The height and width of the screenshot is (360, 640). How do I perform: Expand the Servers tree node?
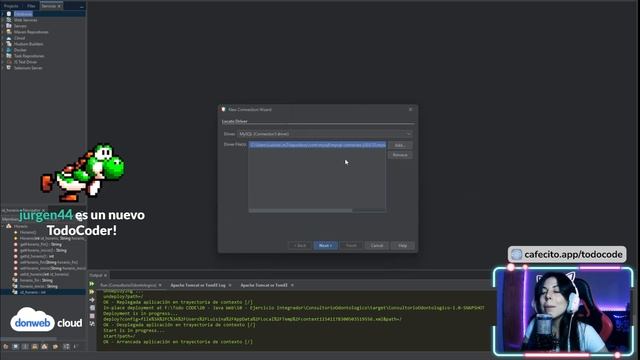pos(3,26)
